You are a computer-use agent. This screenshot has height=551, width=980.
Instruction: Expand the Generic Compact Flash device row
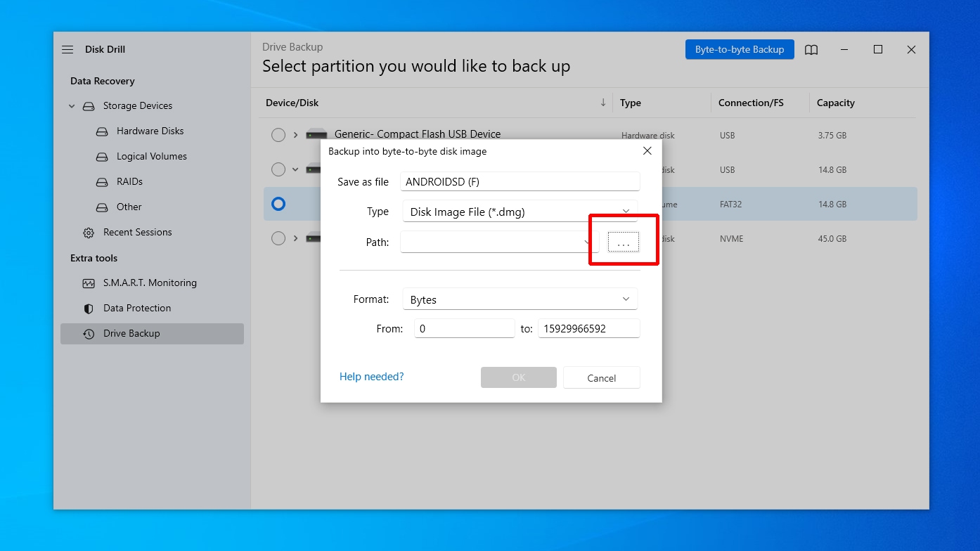pos(295,135)
